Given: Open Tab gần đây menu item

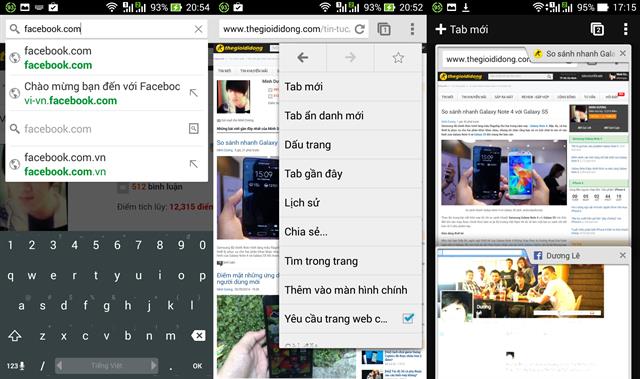Looking at the screenshot, I should pos(350,174).
